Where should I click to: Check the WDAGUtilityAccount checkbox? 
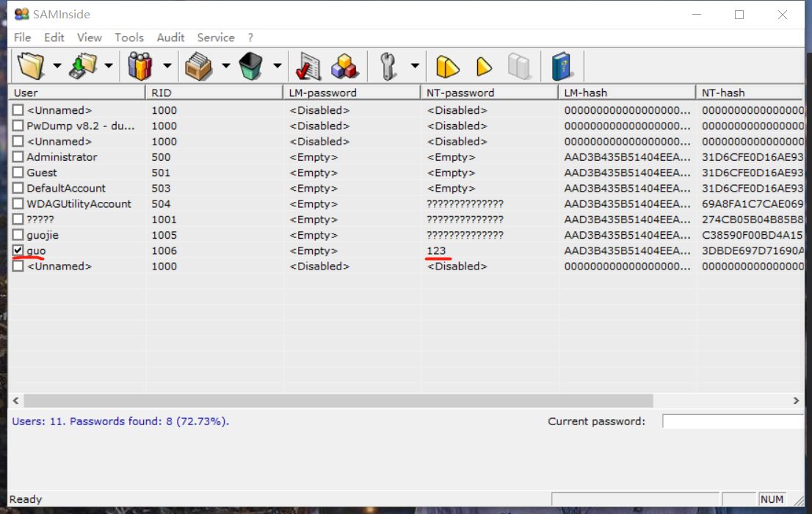coord(18,203)
